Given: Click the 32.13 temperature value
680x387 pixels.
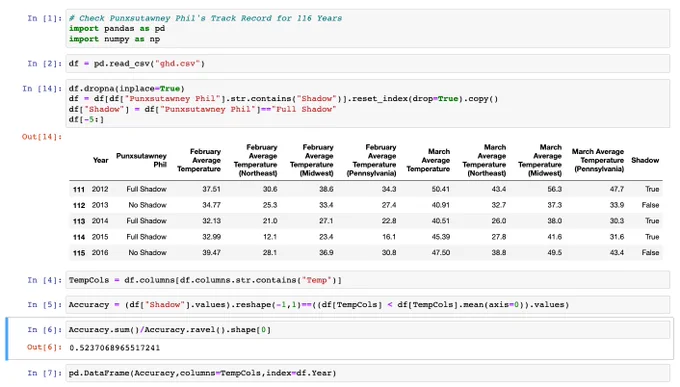Looking at the screenshot, I should click(x=211, y=221).
